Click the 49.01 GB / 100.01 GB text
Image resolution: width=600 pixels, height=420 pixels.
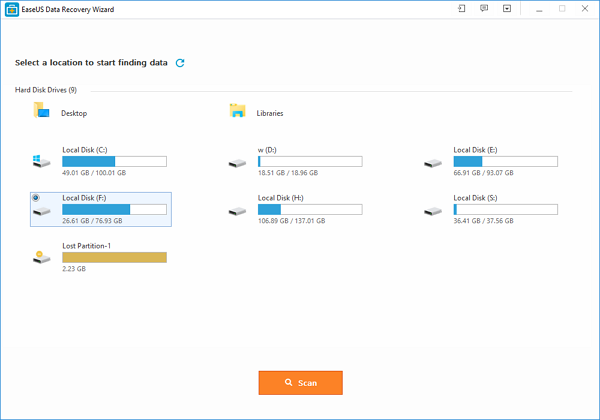(x=94, y=173)
